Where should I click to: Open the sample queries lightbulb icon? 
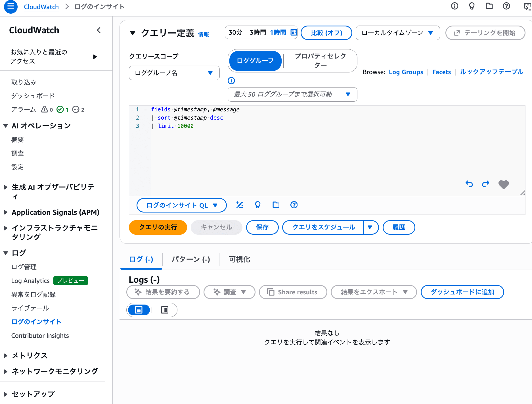pos(257,205)
